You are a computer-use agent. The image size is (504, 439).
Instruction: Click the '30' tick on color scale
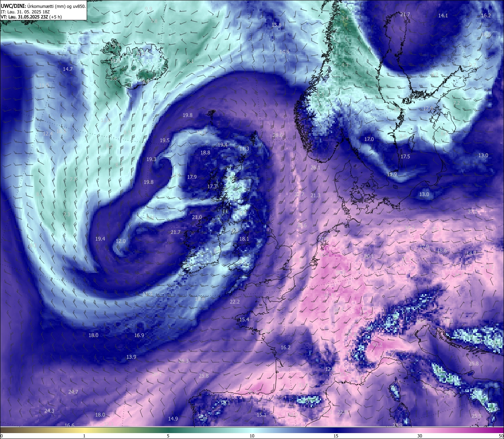coord(420,436)
